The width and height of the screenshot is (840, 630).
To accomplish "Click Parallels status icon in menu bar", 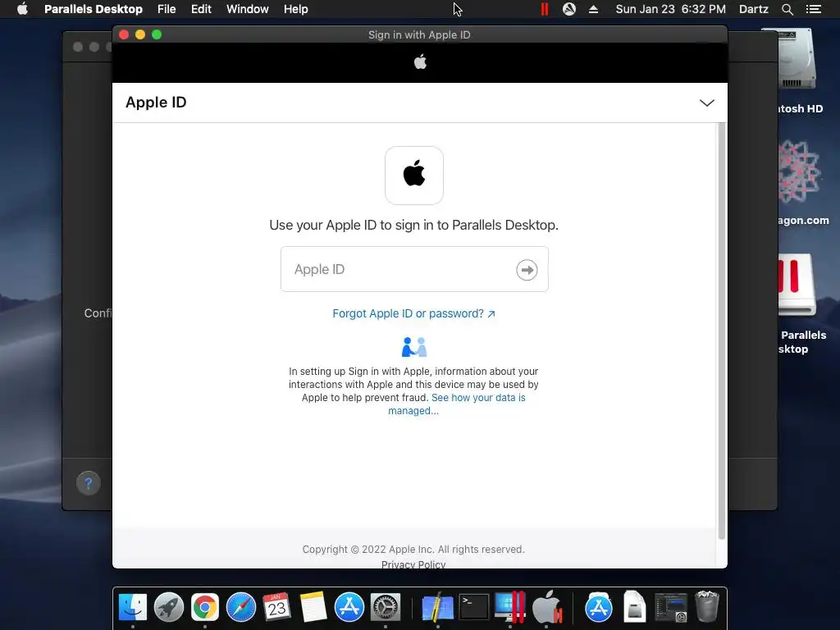I will point(545,9).
